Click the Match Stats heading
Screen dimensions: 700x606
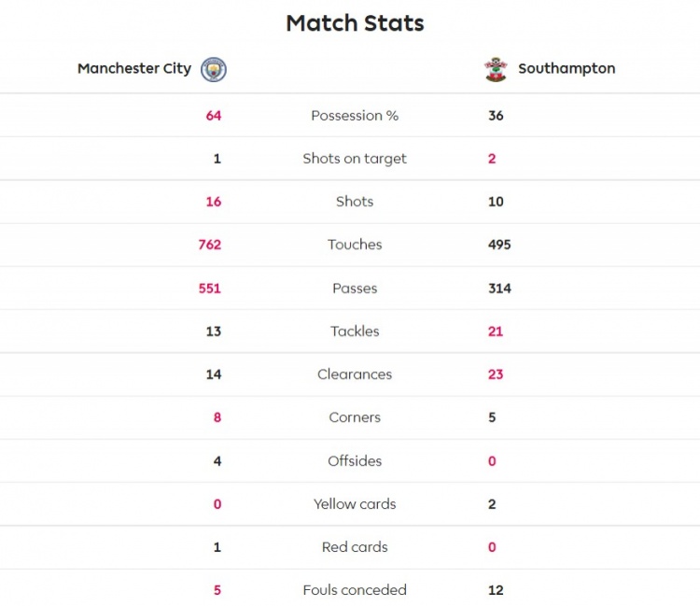355,23
